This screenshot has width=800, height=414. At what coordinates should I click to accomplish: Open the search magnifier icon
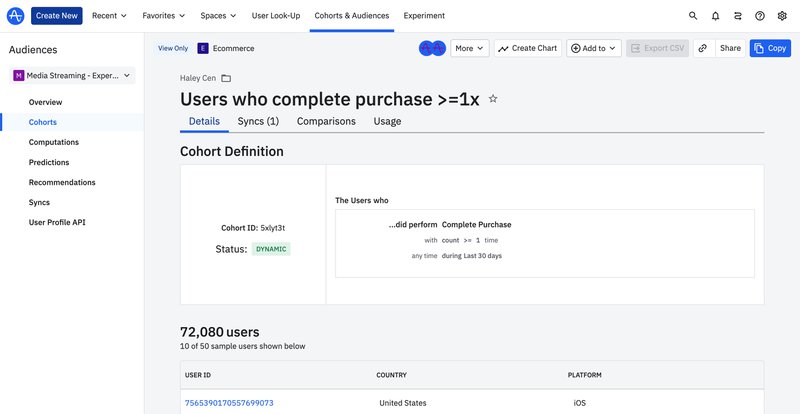[x=693, y=16]
